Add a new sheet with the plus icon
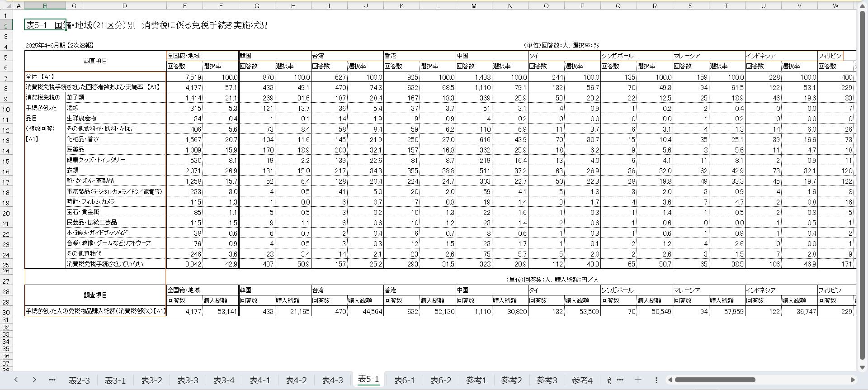Screen dimensions: 868x390 click(x=638, y=380)
